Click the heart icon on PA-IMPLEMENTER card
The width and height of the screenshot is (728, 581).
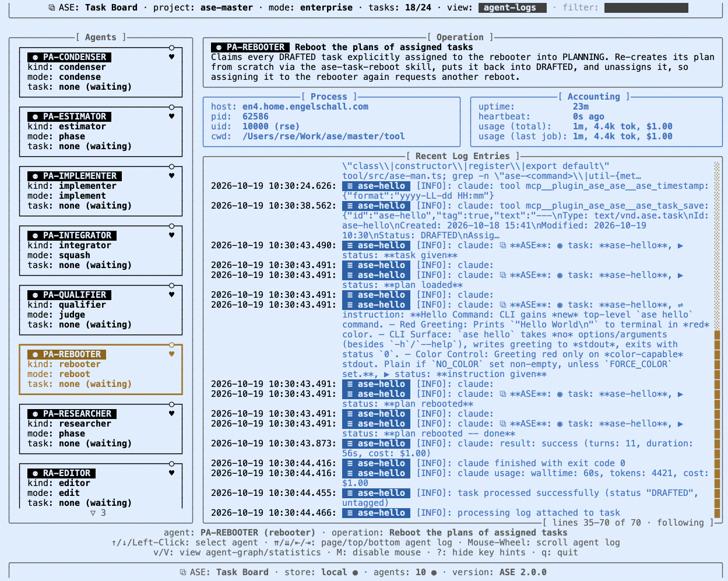pos(171,176)
